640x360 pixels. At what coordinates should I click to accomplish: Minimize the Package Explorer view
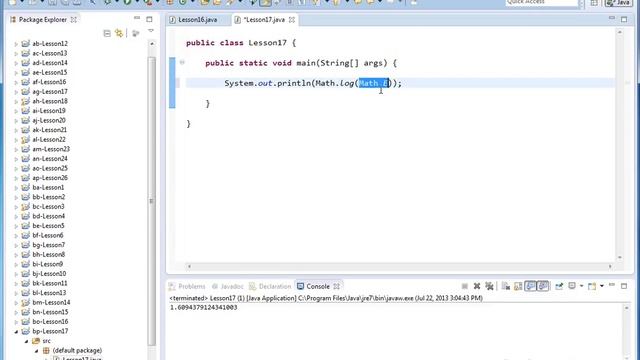(x=137, y=18)
